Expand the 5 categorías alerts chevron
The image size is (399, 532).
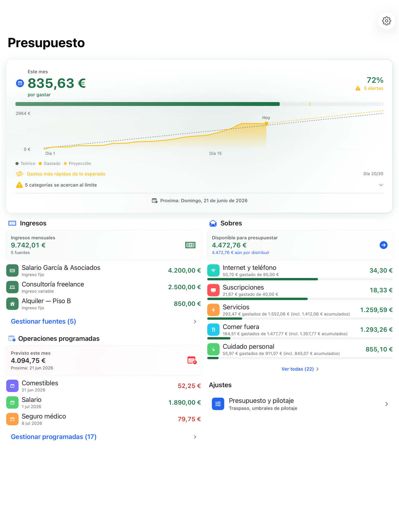381,185
